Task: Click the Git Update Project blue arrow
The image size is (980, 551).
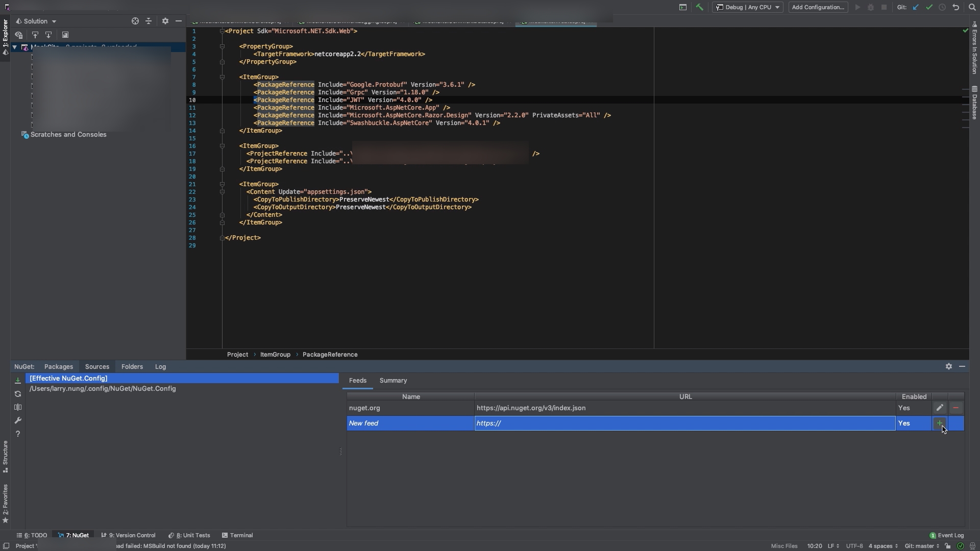Action: [916, 7]
